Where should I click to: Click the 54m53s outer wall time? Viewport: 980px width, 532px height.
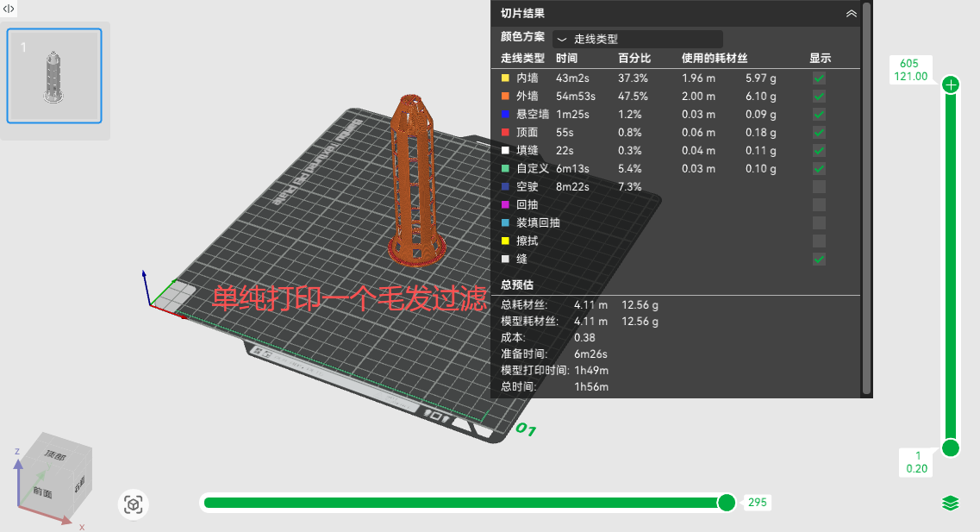point(576,97)
